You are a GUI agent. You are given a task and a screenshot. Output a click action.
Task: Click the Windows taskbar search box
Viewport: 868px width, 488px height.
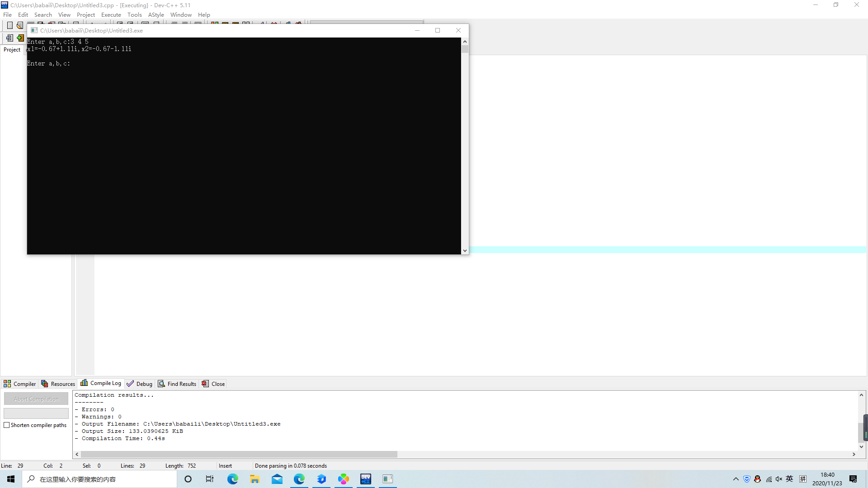tap(99, 479)
